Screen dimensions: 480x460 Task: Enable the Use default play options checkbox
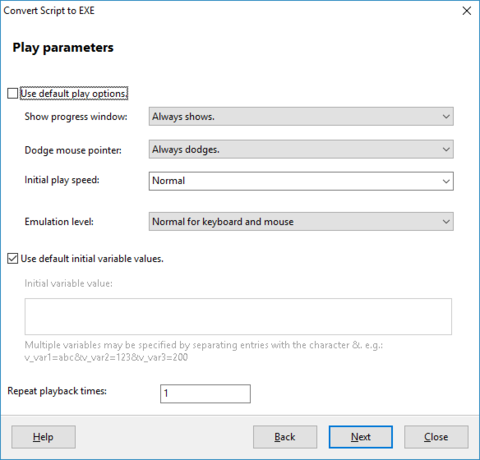(13, 93)
